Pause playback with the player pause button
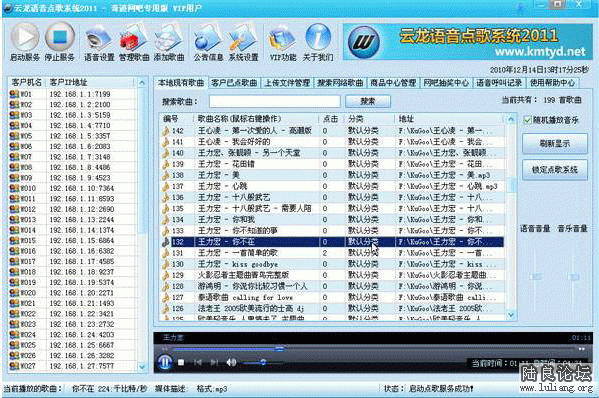599x398 pixels. 165,362
